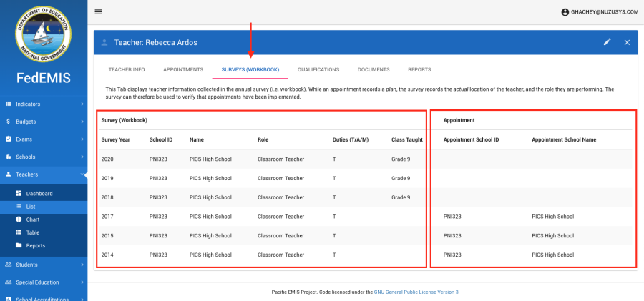Switch to the Qualifications tab

[x=318, y=69]
